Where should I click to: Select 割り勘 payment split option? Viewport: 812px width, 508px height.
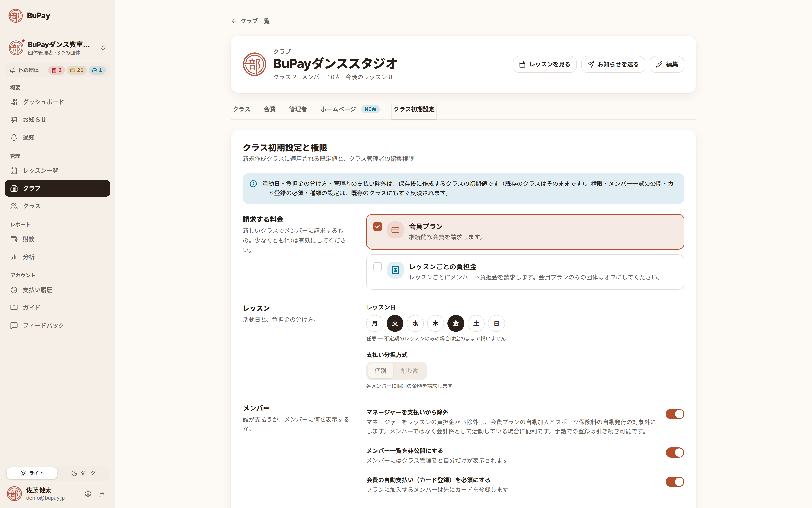pos(409,371)
